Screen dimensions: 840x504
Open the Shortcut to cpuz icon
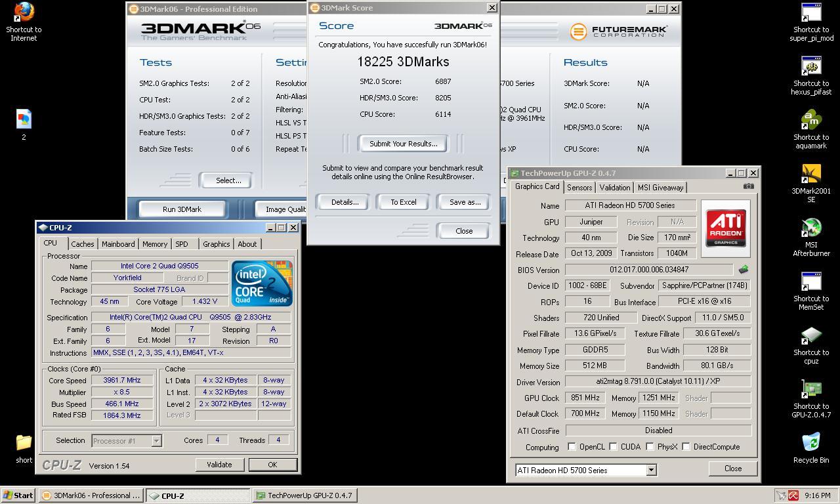coord(811,335)
